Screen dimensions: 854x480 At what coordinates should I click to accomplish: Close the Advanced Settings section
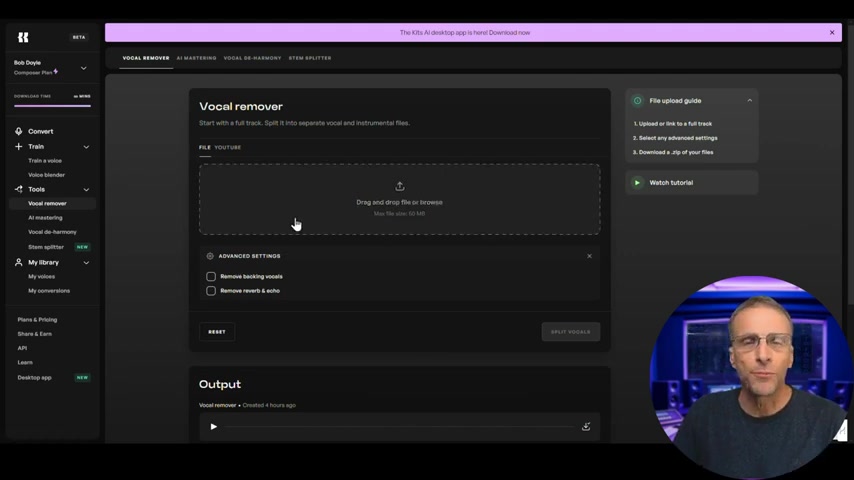pyautogui.click(x=589, y=256)
